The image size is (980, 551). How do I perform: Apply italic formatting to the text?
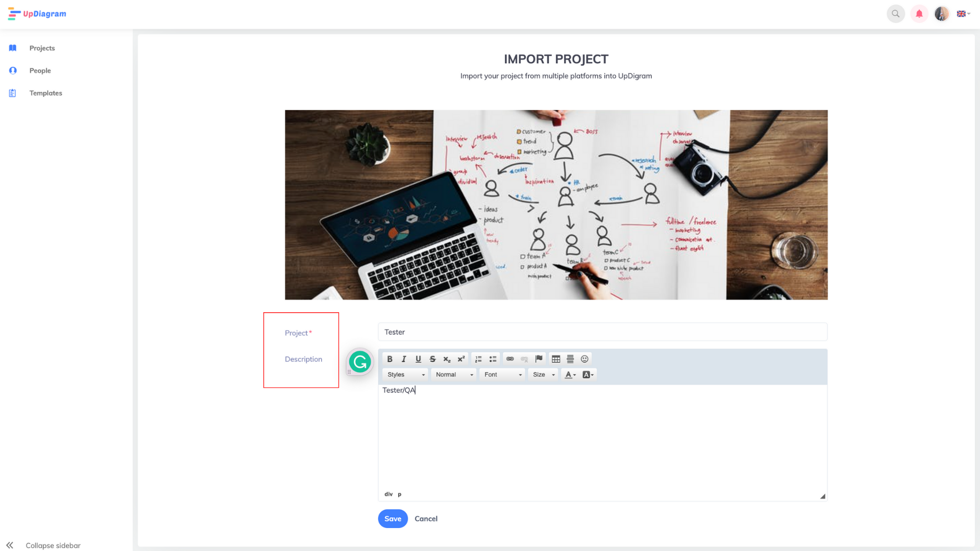click(404, 359)
